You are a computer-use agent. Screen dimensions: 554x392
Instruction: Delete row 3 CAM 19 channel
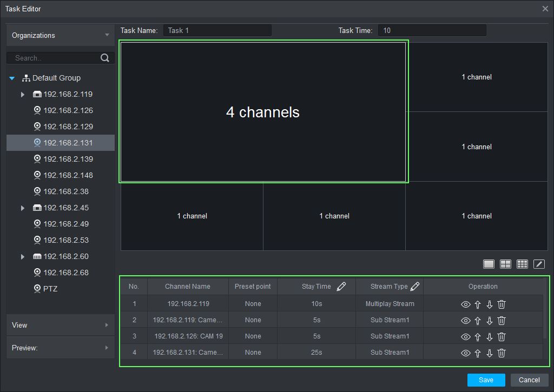pos(502,336)
